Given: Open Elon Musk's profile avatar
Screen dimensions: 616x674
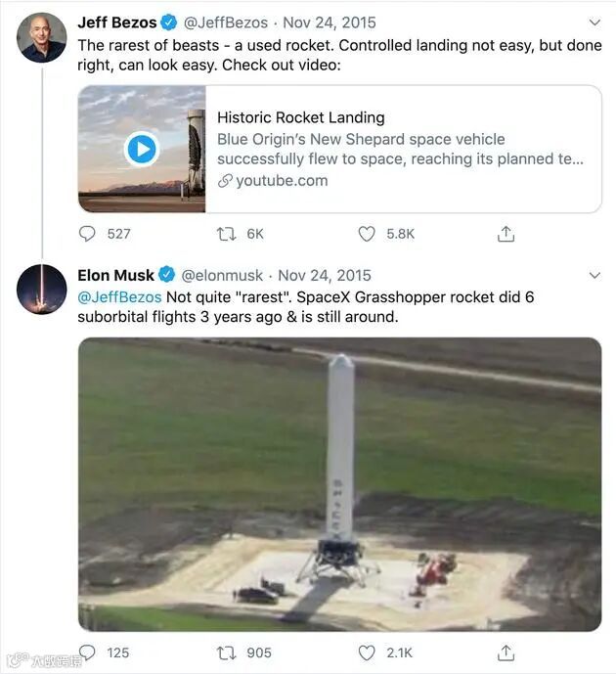Looking at the screenshot, I should [x=42, y=289].
